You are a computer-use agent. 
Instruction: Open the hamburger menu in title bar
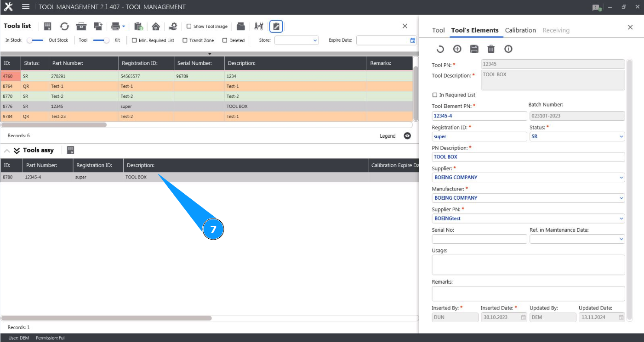26,7
